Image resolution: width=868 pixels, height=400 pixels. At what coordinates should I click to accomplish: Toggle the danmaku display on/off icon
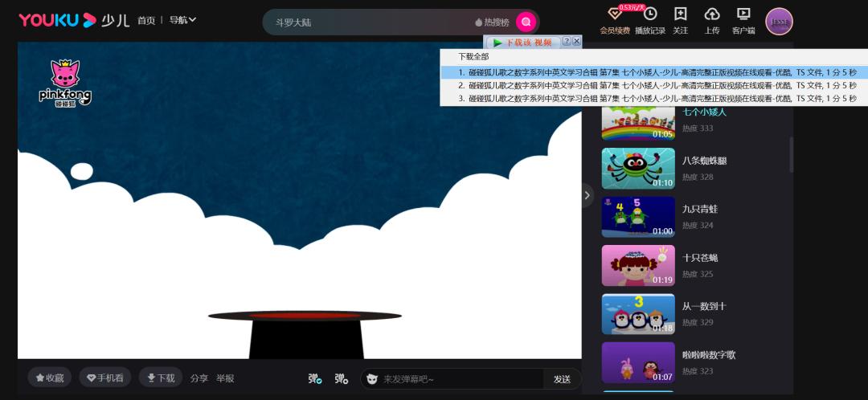(315, 379)
